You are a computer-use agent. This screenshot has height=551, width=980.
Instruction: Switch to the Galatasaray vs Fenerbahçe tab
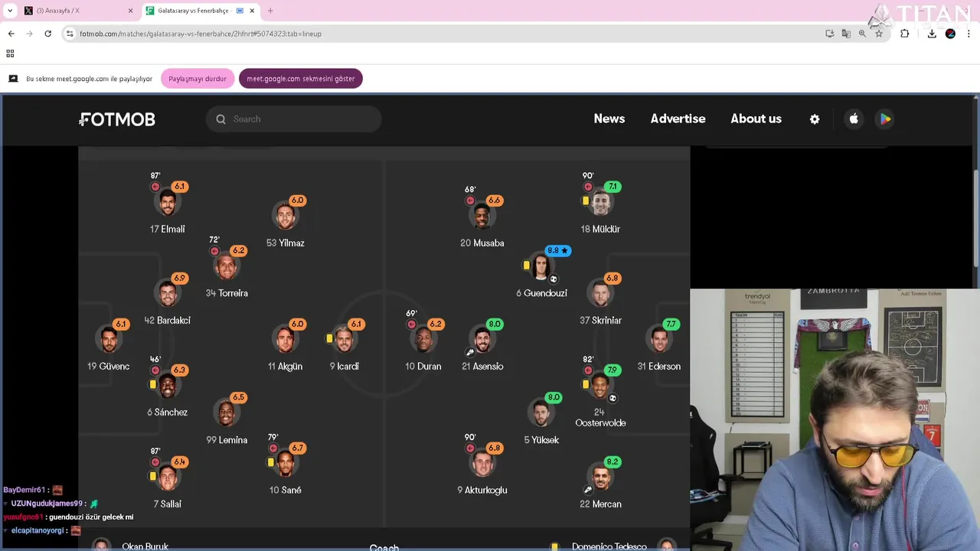(x=199, y=11)
